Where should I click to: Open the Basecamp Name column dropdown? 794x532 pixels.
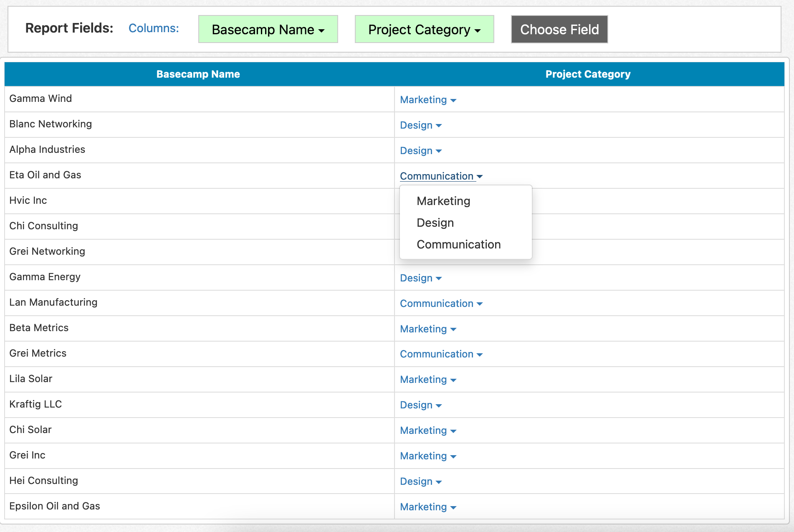click(268, 30)
